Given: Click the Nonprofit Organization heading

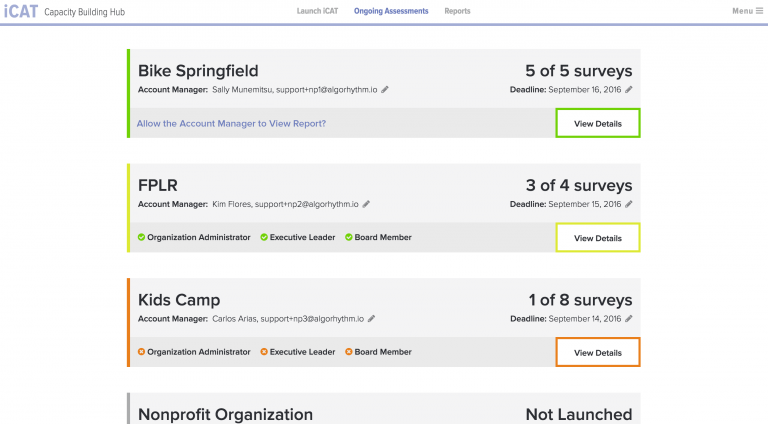Looking at the screenshot, I should [x=225, y=414].
